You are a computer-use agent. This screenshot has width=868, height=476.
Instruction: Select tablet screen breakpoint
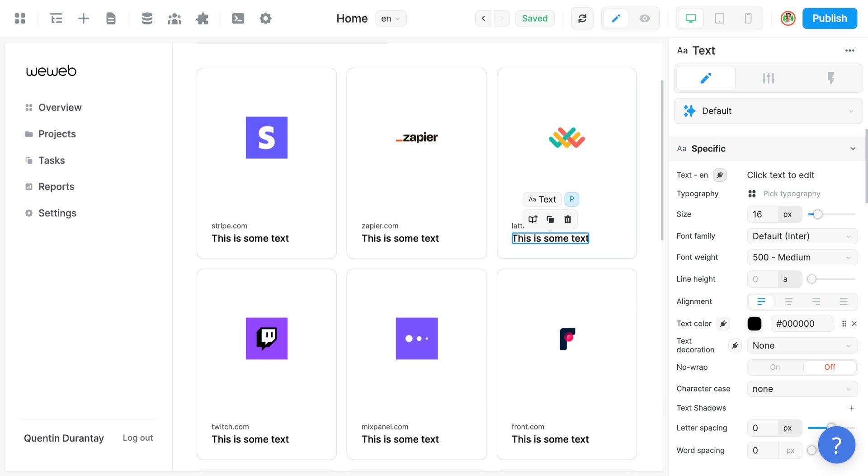(719, 19)
